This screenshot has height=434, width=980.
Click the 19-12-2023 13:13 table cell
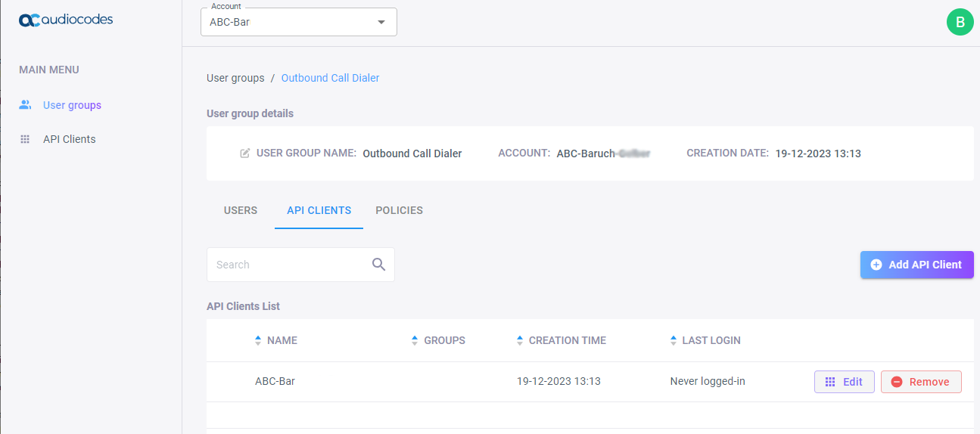click(x=558, y=381)
